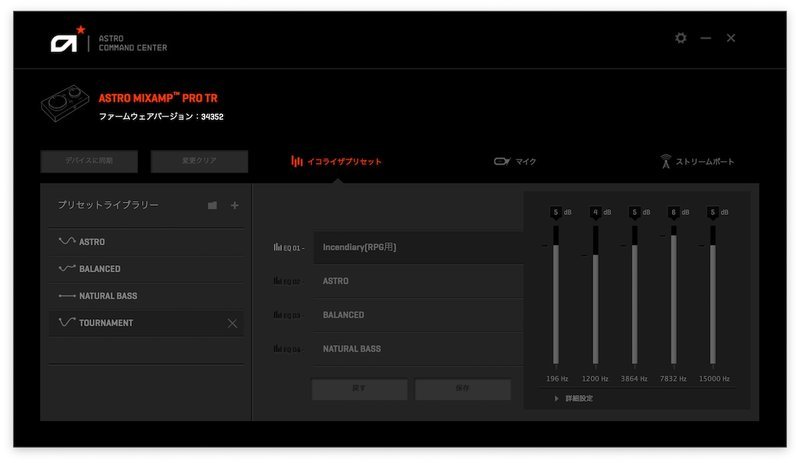Remove the TOURNAMENT preset with its X
800x463 pixels.
(x=232, y=323)
